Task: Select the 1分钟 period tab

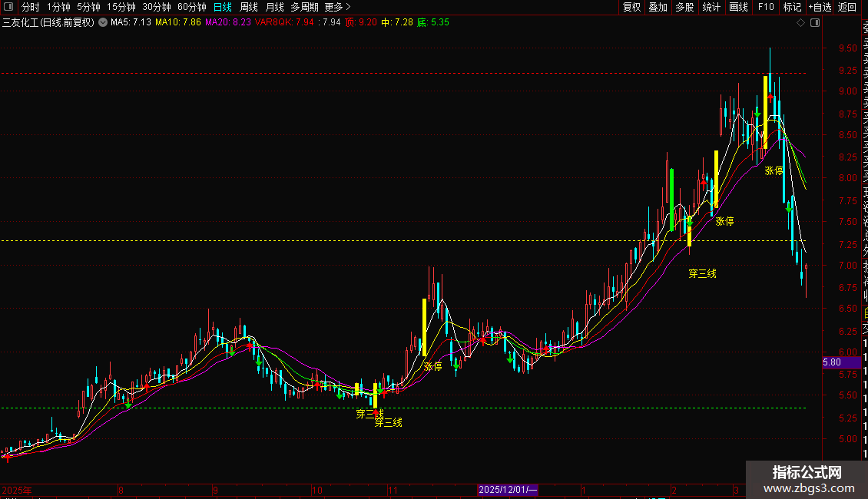Action: pyautogui.click(x=58, y=7)
